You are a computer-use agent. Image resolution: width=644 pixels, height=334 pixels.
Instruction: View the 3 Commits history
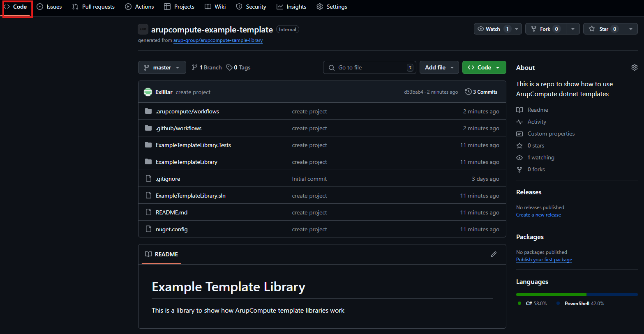481,92
